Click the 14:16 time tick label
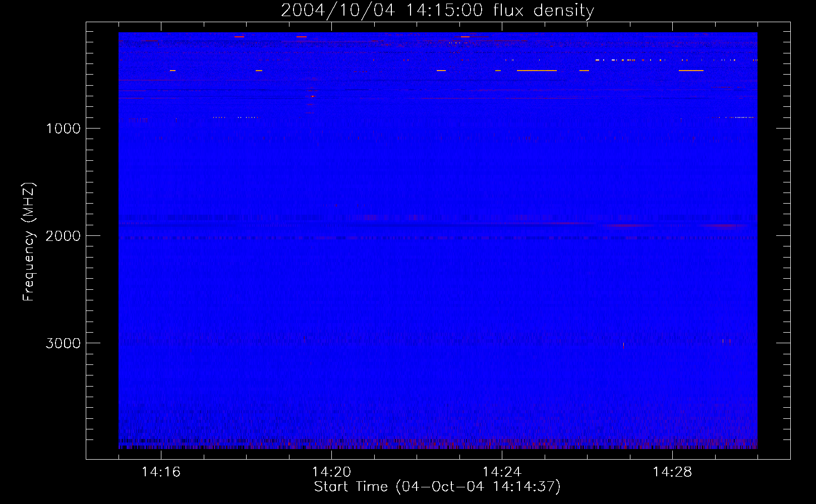 pyautogui.click(x=161, y=472)
